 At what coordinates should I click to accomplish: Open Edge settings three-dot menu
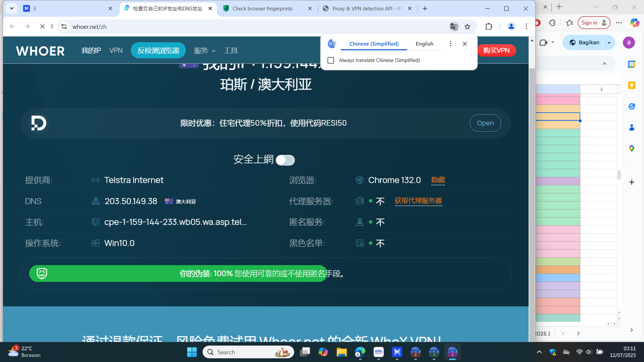click(619, 23)
